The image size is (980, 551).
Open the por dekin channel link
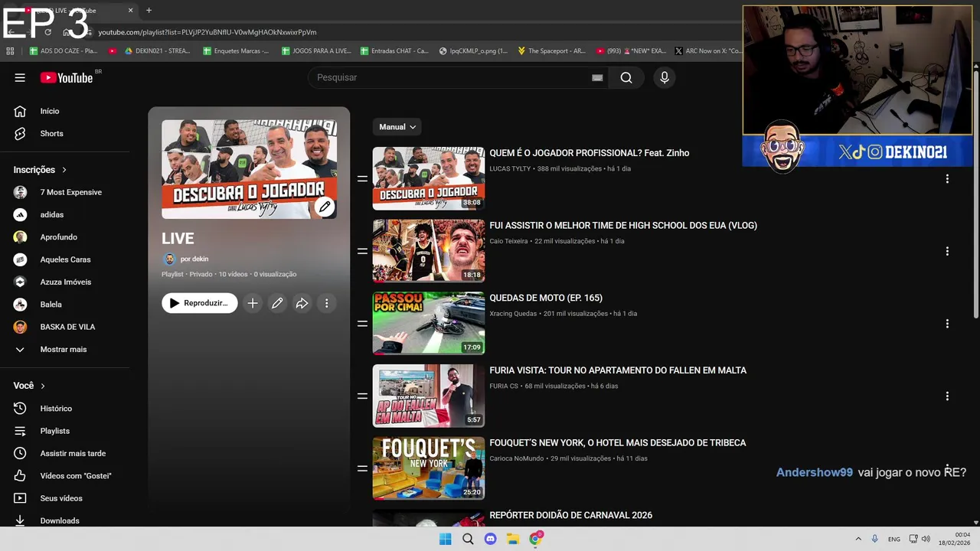click(194, 259)
